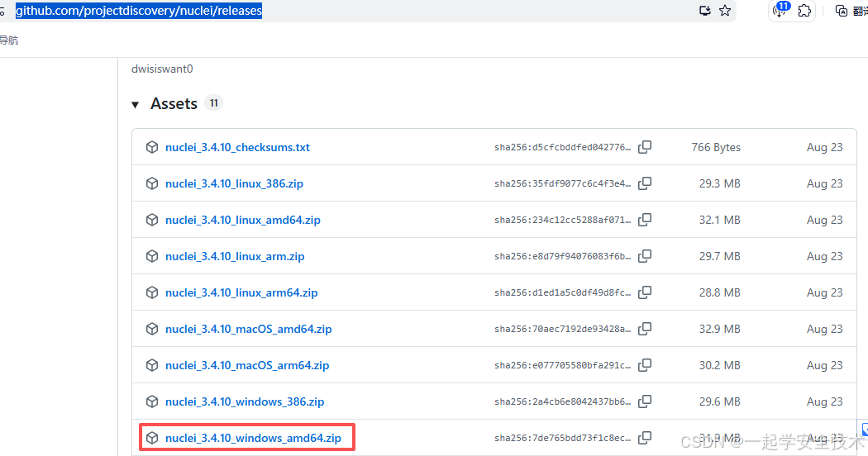Copy sha256 of linux_arm.zip
This screenshot has width=868, height=456.
[x=645, y=256]
